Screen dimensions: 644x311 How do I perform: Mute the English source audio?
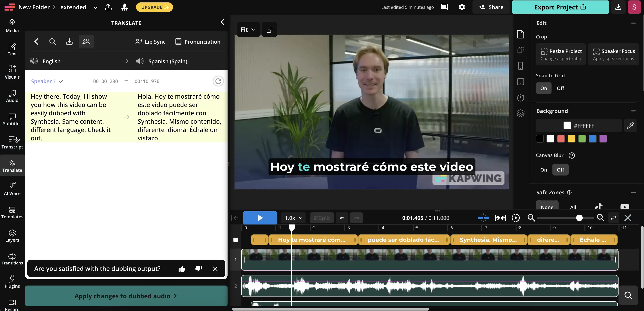point(34,61)
